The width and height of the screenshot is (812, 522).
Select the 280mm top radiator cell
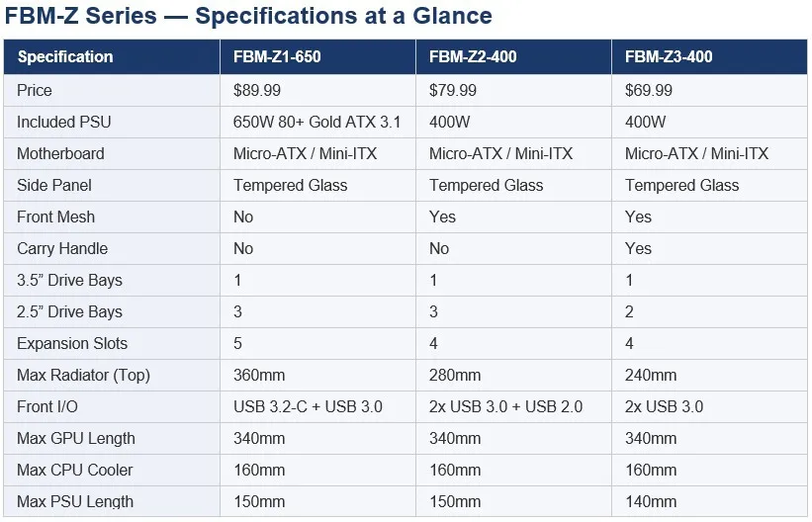(513, 375)
